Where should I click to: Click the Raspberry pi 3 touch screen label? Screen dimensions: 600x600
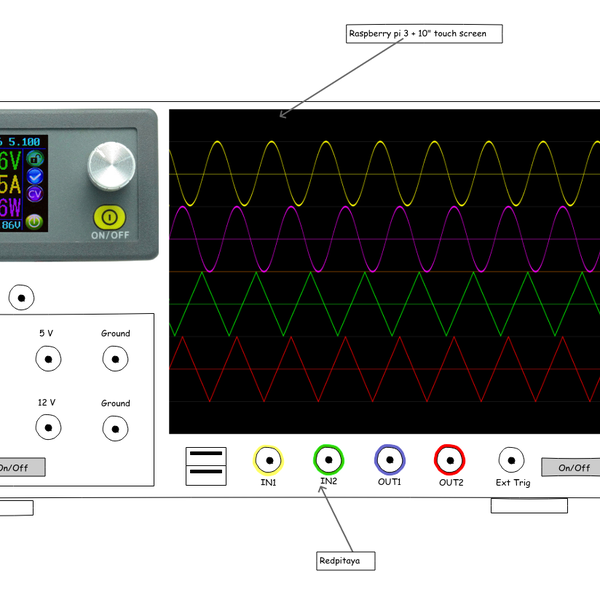coord(424,34)
